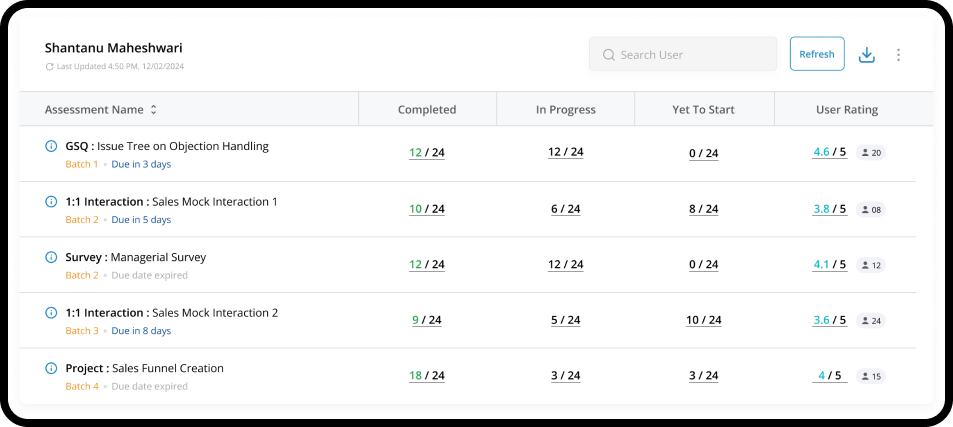Open the three-dot more options menu

[x=898, y=55]
